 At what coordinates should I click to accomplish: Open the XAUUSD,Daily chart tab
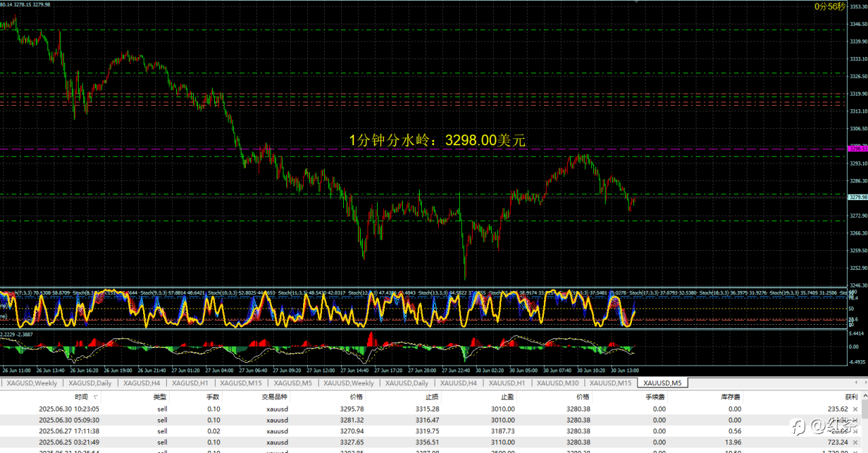coord(407,383)
